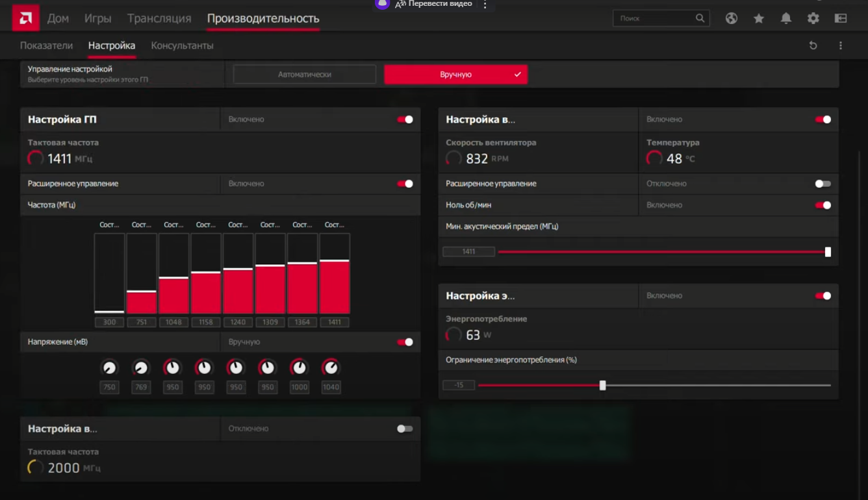
Task: Open favorites star icon
Action: (x=759, y=18)
